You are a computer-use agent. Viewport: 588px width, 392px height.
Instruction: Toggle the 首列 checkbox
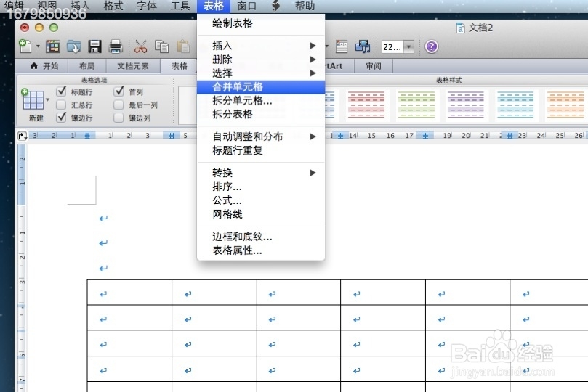click(x=119, y=91)
